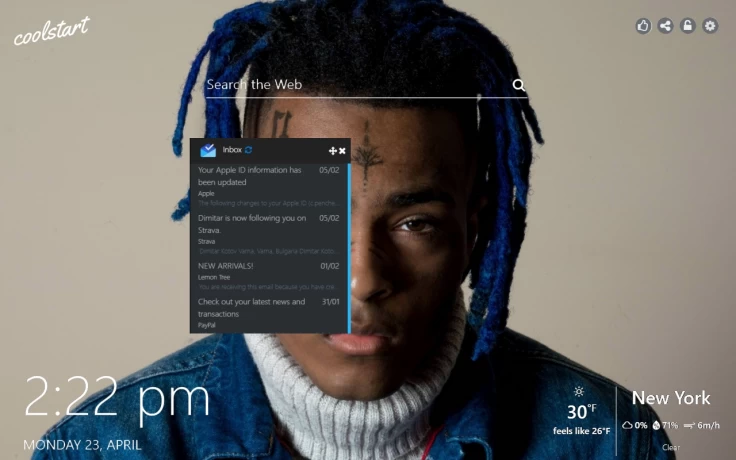Screen dimensions: 736x460
Task: Click the Inbox mail envelope icon
Action: pos(208,150)
